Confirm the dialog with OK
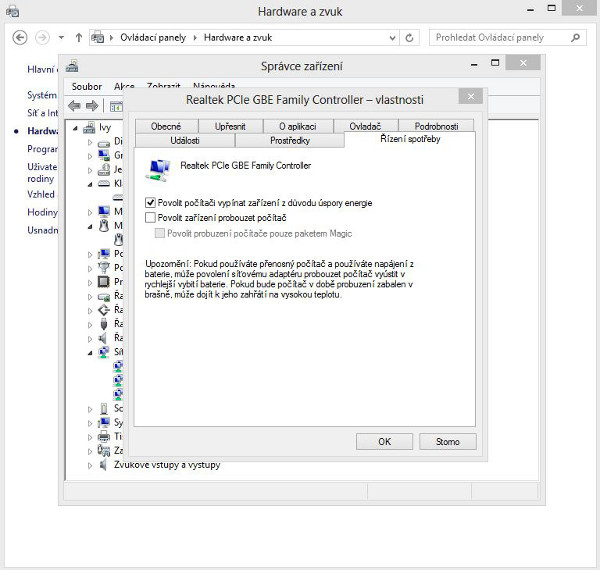 [385, 441]
